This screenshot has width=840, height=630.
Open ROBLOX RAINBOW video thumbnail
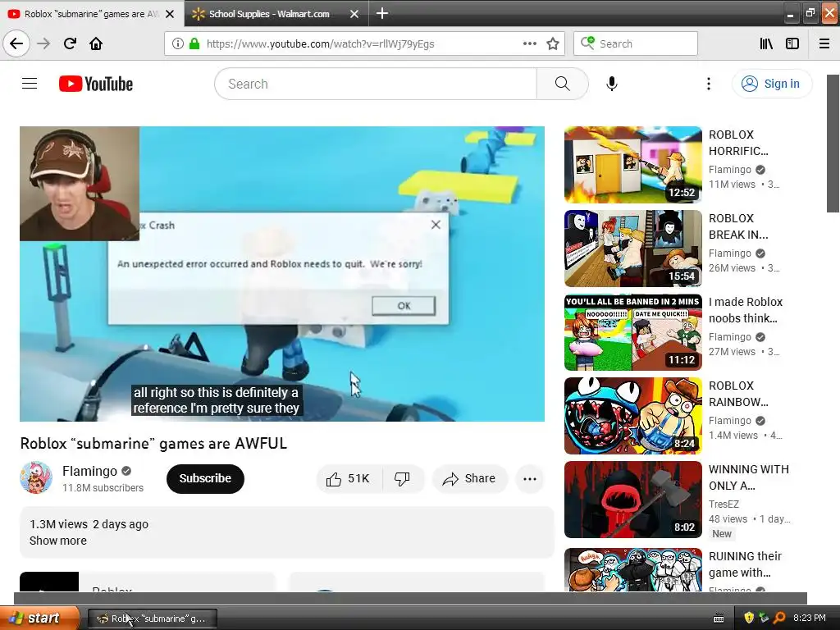[x=632, y=416]
